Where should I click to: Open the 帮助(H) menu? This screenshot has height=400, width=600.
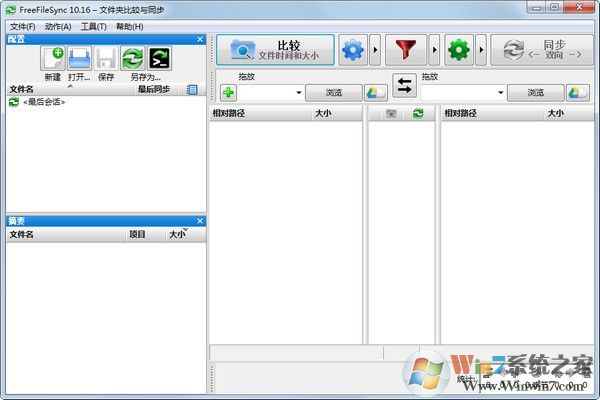coord(130,26)
